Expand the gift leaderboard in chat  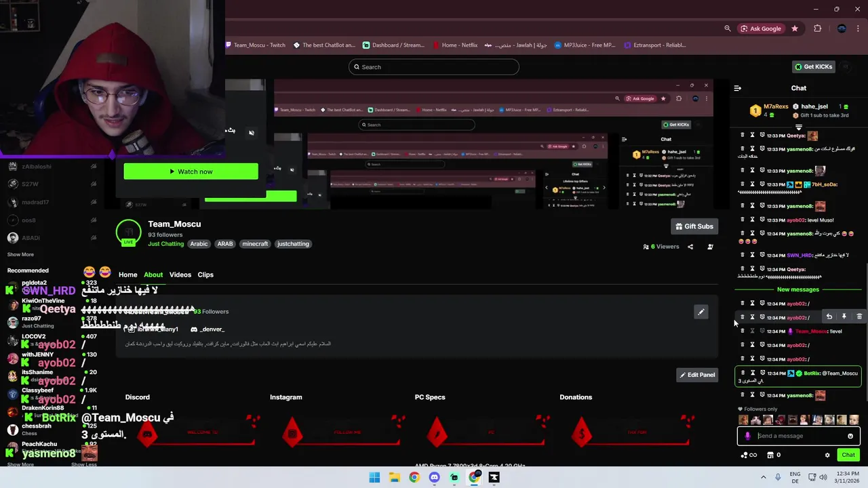coord(799,127)
